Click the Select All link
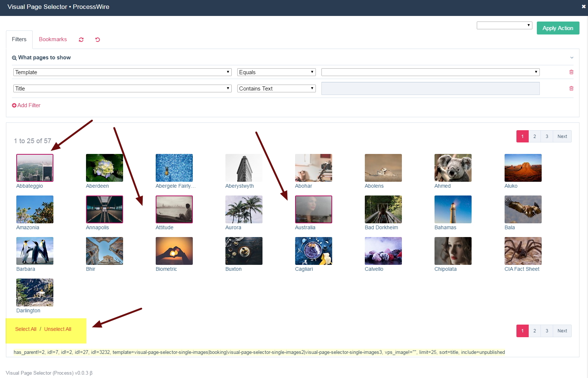 tap(26, 329)
